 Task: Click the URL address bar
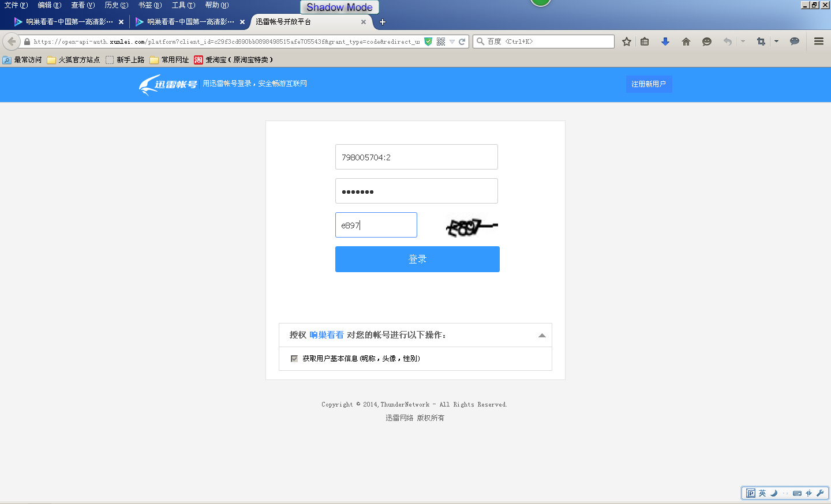pos(226,42)
